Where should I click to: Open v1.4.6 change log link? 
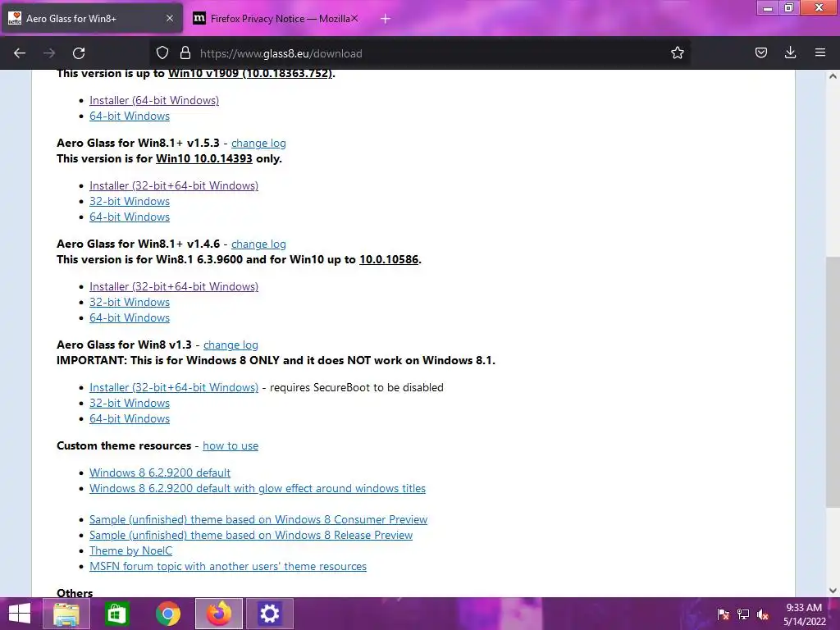pos(258,244)
